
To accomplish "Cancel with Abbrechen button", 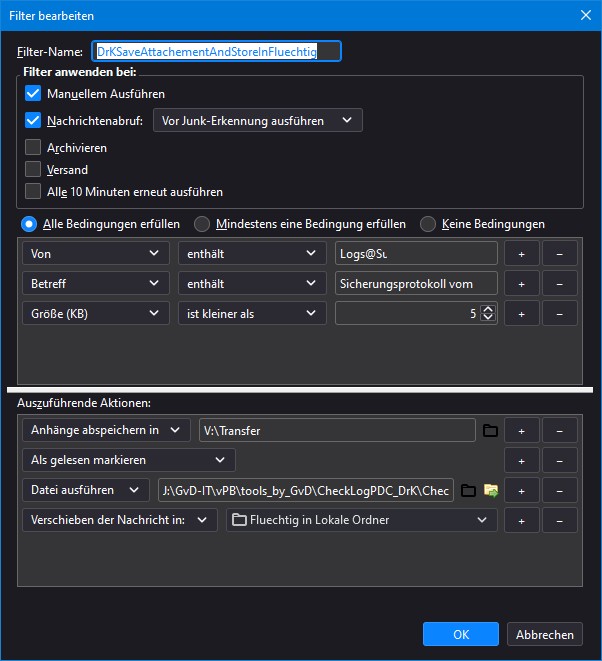I will pos(545,634).
